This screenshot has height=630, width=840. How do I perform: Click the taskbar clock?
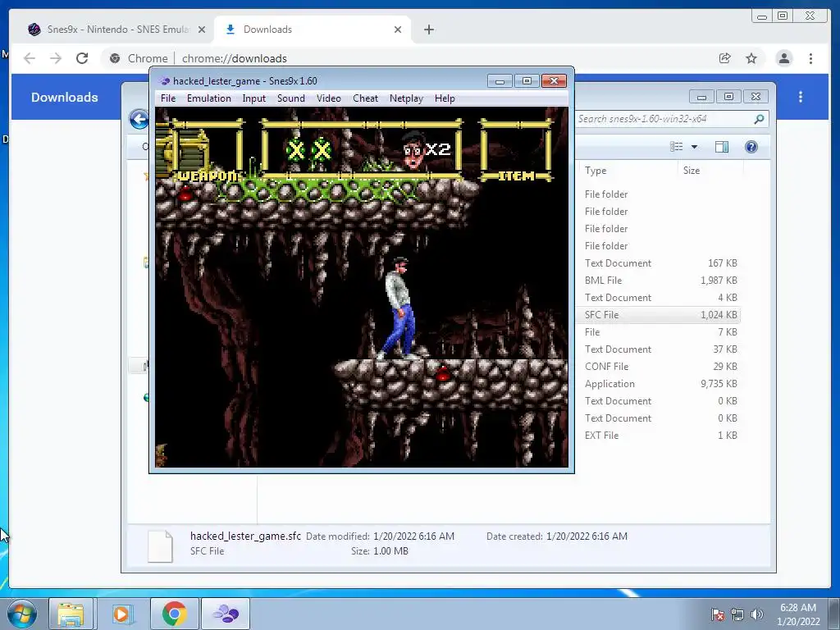798,614
